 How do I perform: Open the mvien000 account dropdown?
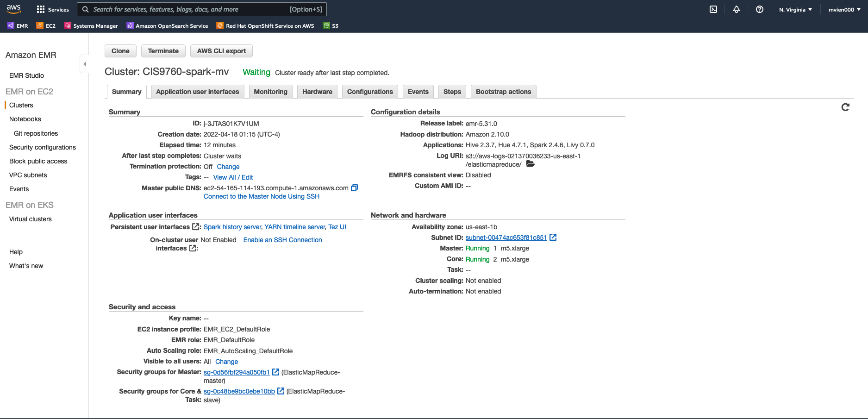(x=844, y=9)
